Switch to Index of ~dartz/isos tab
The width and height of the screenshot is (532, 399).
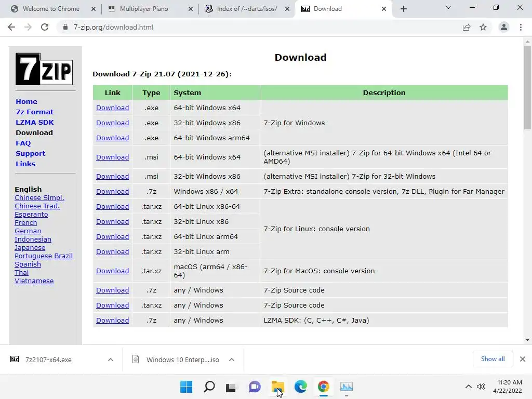(247, 9)
